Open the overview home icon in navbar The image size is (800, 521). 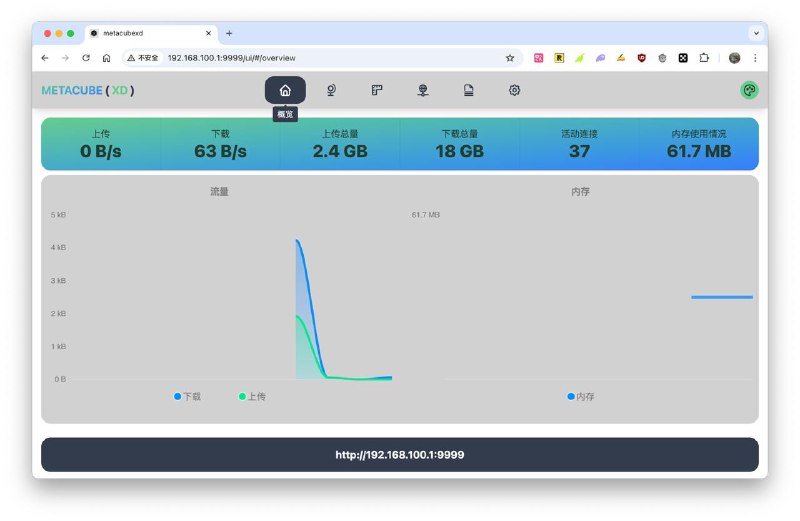point(285,90)
